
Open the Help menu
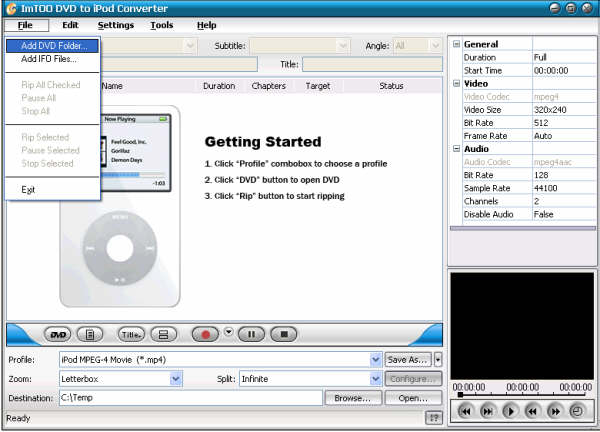pos(207,25)
